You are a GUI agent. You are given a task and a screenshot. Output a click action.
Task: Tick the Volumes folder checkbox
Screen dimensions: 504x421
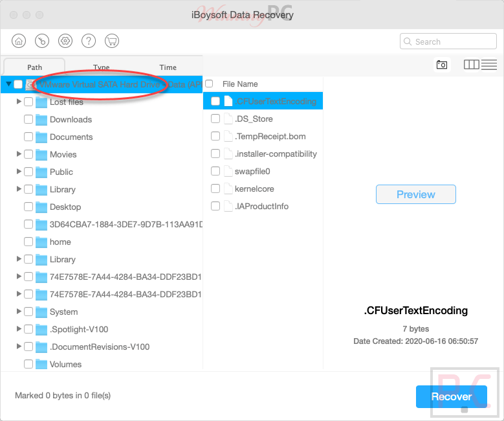tap(28, 364)
